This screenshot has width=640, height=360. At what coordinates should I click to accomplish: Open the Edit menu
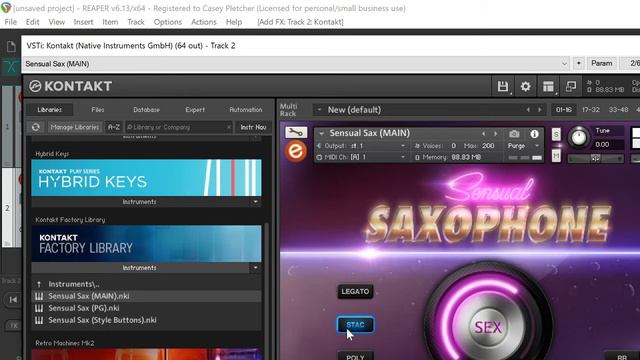pyautogui.click(x=32, y=22)
